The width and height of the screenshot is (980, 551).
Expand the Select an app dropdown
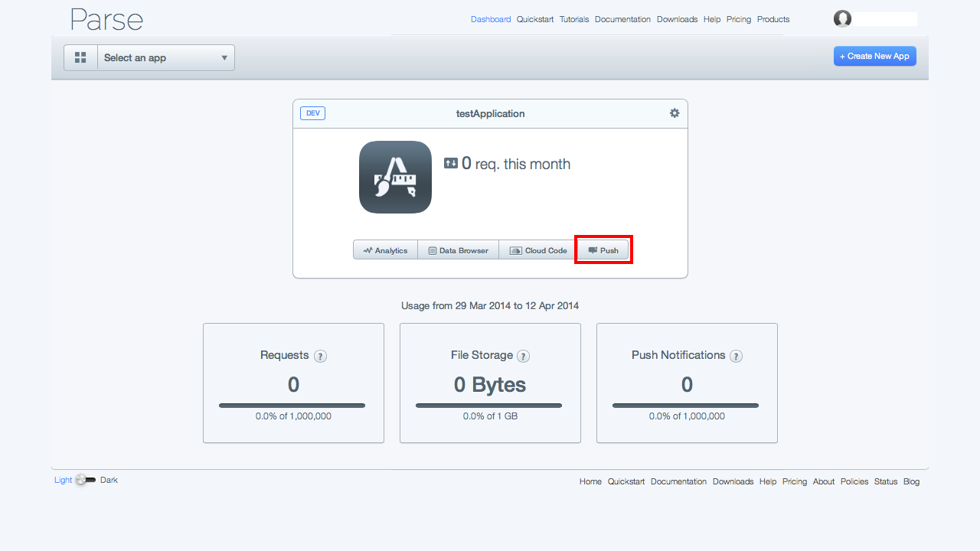tap(165, 57)
